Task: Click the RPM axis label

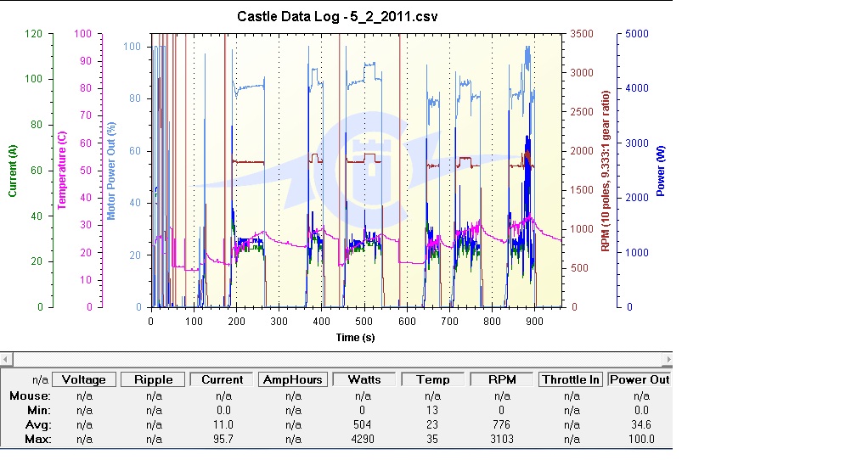Action: coord(605,171)
